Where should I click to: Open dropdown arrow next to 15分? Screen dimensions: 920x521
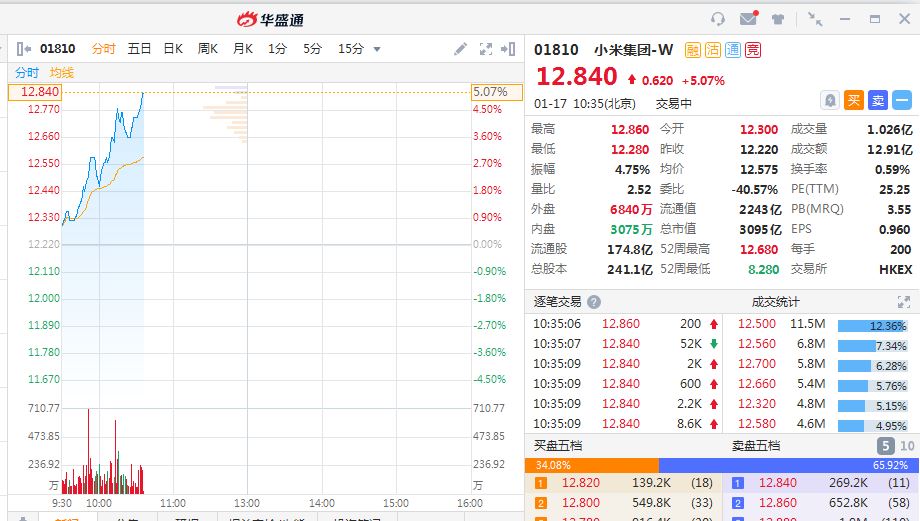point(377,49)
